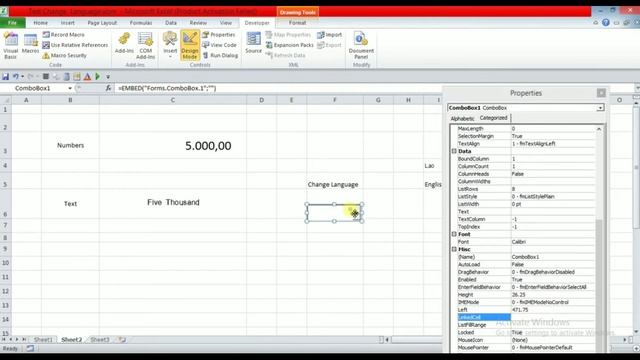Screen dimensions: 640x360
Task: Open the Undo history dropdown arrow
Action: pyautogui.click(x=22, y=76)
